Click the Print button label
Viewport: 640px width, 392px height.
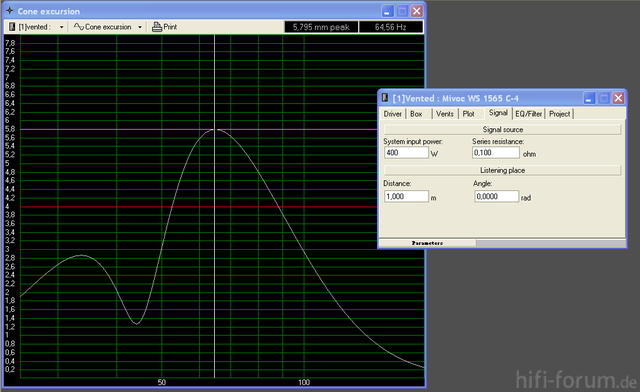170,27
